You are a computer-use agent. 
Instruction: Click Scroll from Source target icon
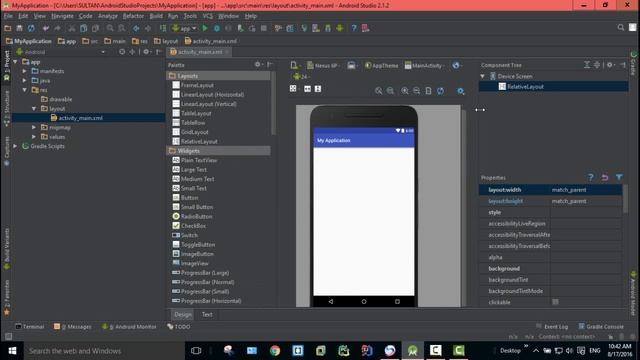[x=122, y=52]
